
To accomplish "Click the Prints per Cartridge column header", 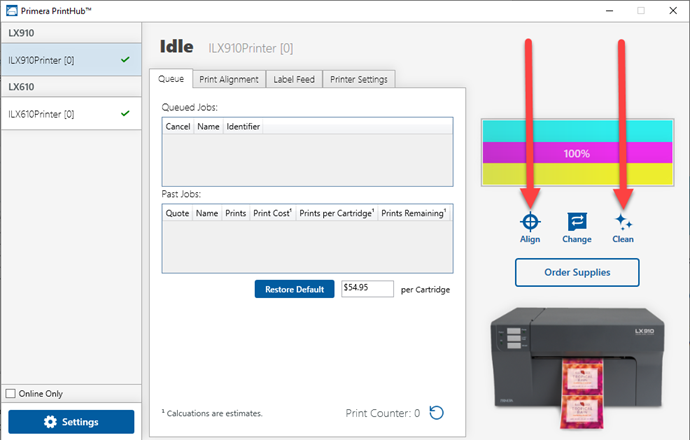I will [x=337, y=213].
